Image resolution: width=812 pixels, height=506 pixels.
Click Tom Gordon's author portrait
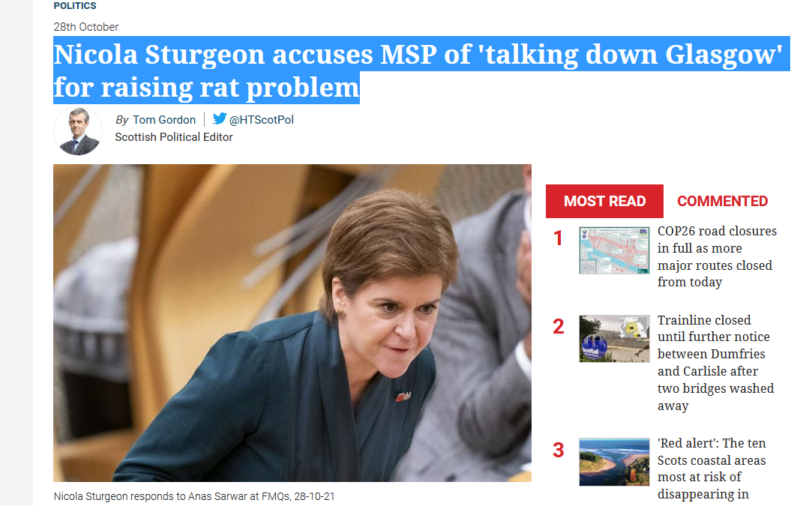78,131
